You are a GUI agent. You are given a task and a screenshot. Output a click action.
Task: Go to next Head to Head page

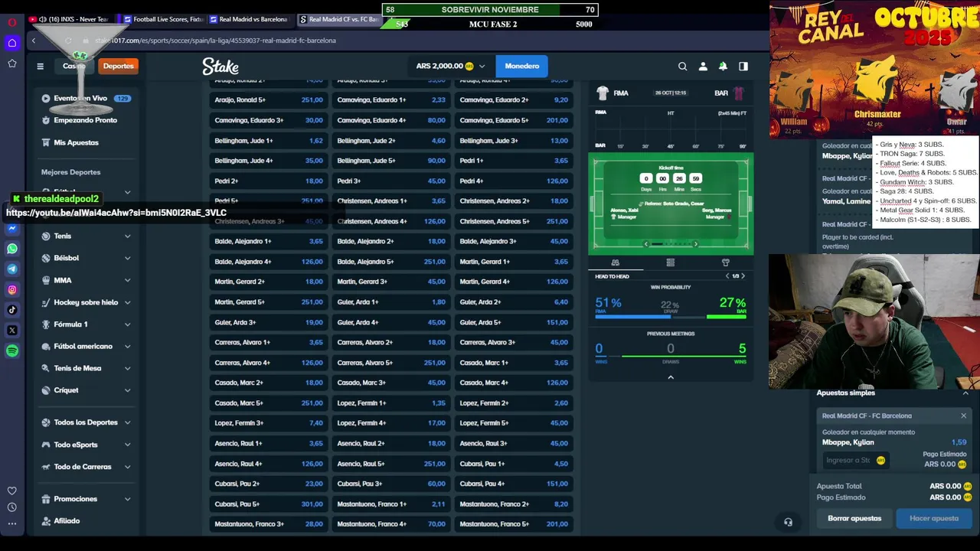[x=743, y=276]
